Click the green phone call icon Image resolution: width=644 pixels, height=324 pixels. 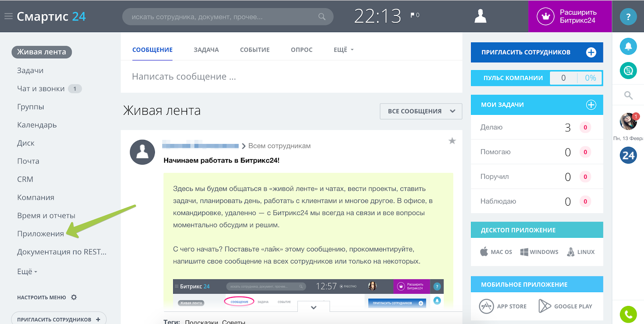pos(628,314)
